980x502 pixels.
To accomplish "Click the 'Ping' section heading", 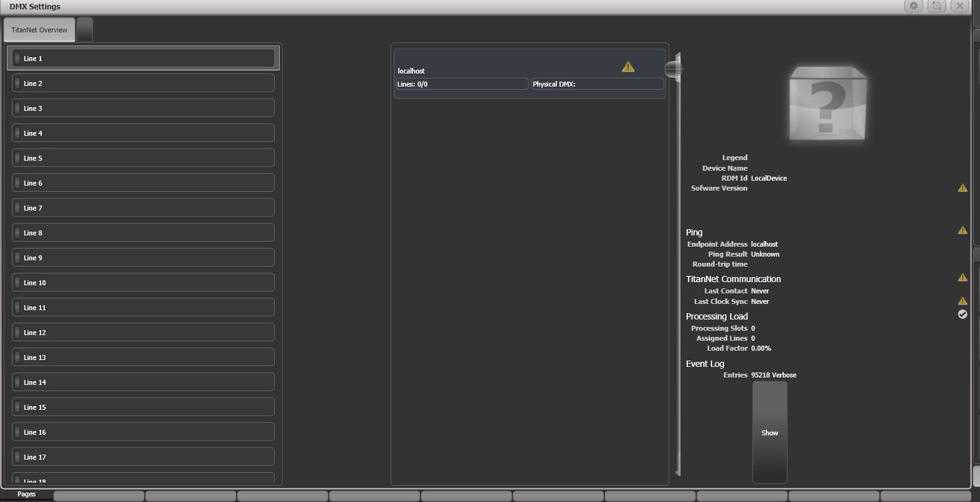I will (x=694, y=232).
